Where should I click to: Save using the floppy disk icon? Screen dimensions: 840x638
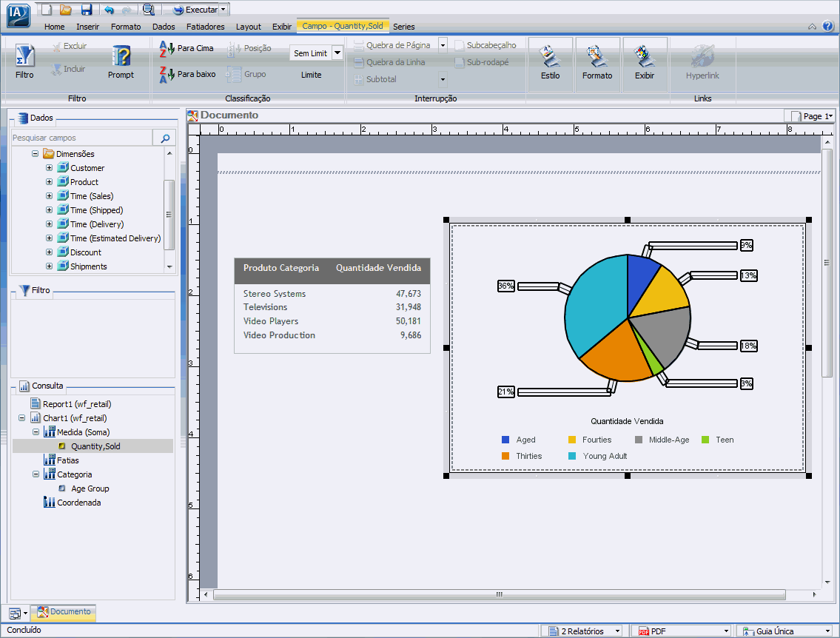coord(87,10)
